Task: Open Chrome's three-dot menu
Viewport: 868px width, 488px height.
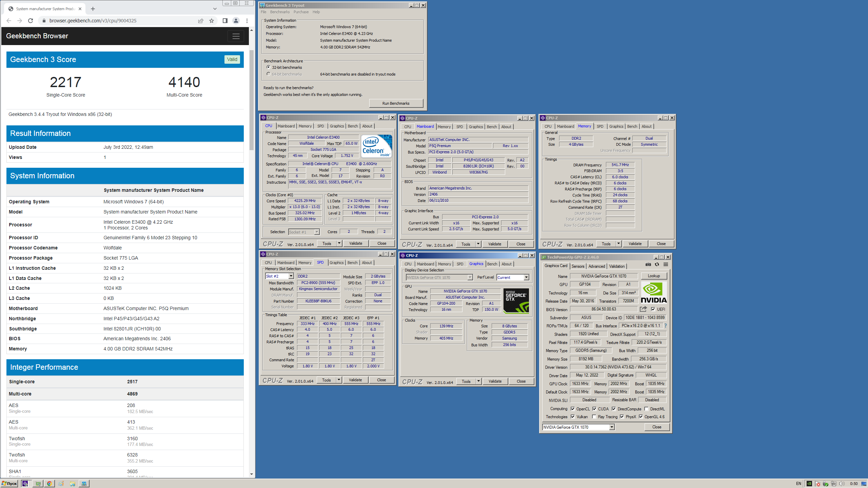Action: pyautogui.click(x=247, y=21)
